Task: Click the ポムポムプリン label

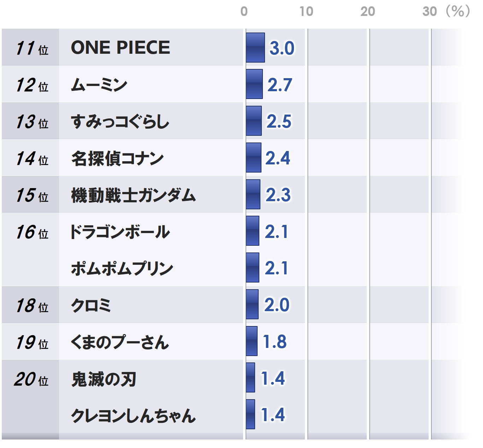Action: [x=122, y=269]
